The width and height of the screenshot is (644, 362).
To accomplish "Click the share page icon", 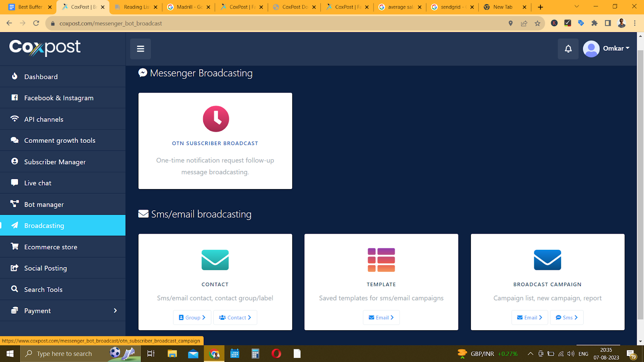I will pyautogui.click(x=524, y=23).
